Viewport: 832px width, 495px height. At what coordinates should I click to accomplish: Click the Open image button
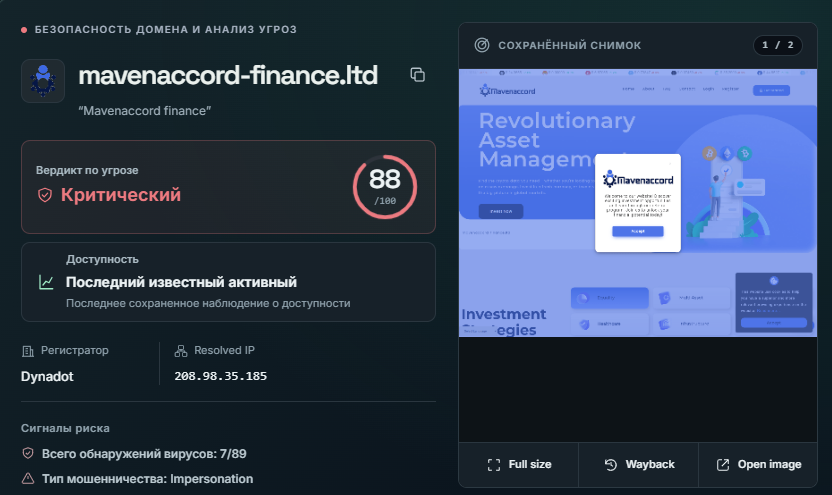(758, 465)
